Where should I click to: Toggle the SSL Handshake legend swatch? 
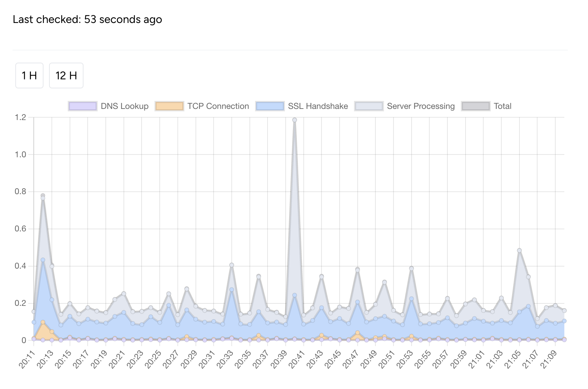270,106
